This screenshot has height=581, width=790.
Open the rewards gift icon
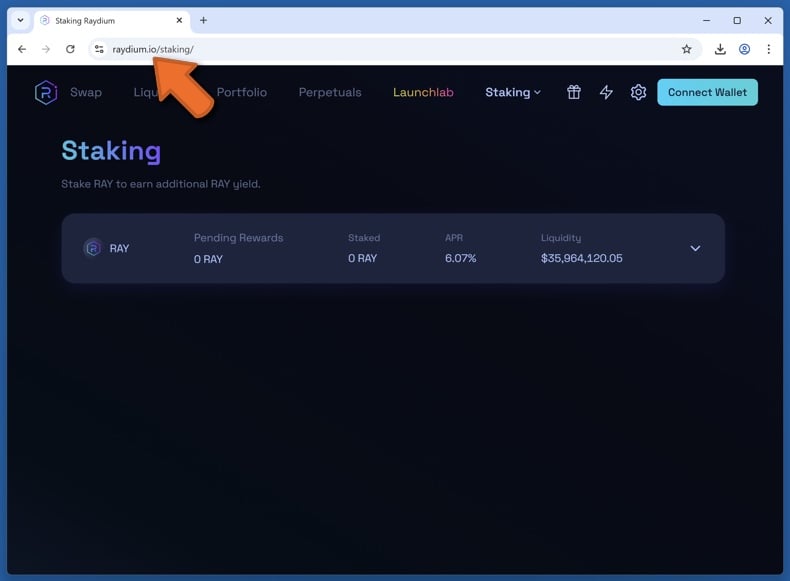(x=573, y=92)
